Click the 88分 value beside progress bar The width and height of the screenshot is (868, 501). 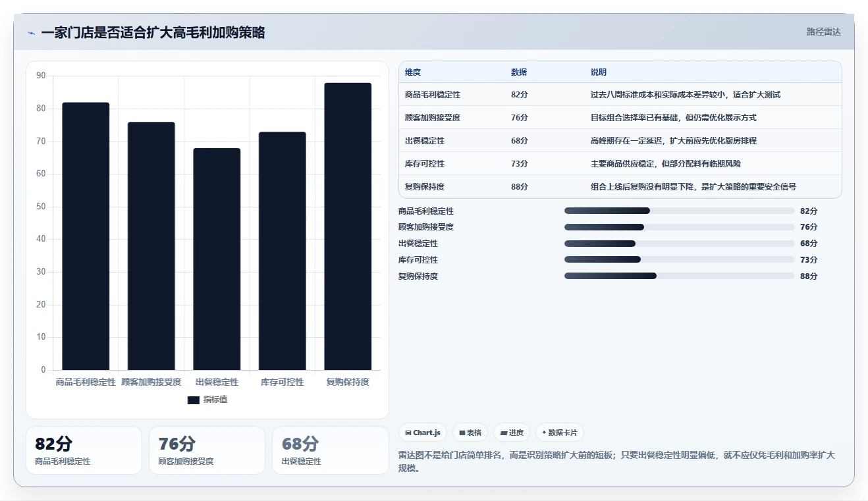point(809,277)
